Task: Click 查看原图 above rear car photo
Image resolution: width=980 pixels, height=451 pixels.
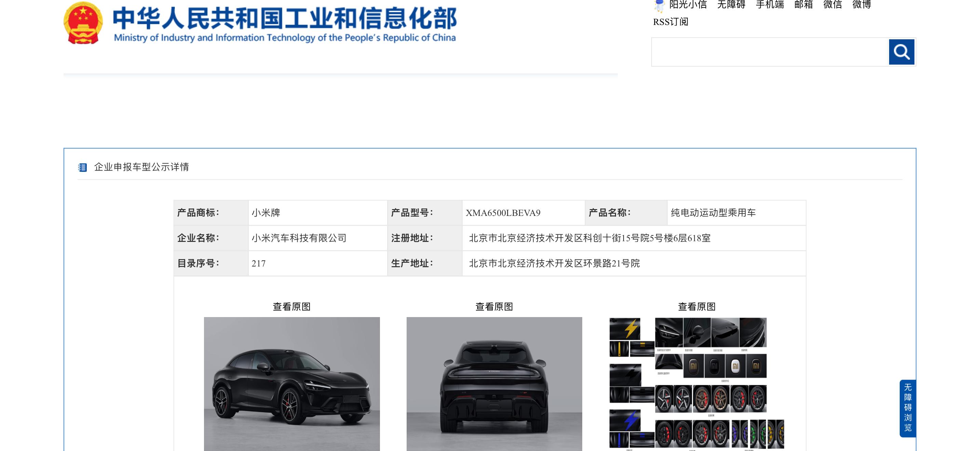Action: (494, 306)
